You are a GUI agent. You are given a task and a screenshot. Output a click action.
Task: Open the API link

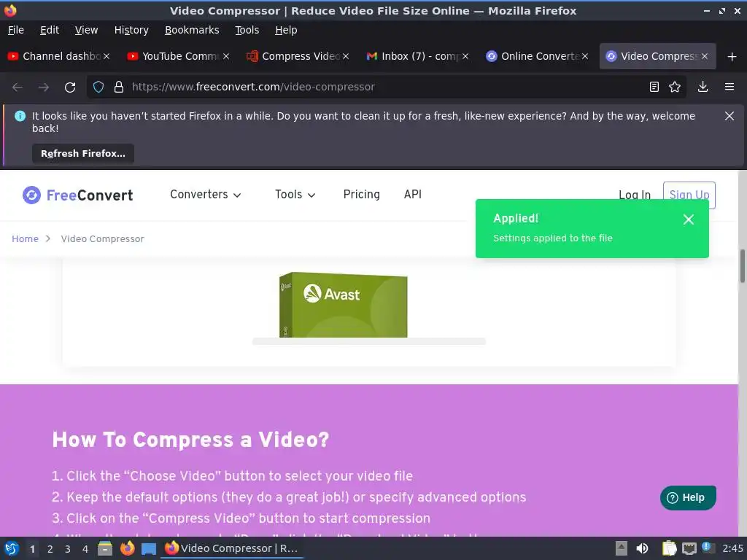(x=413, y=195)
